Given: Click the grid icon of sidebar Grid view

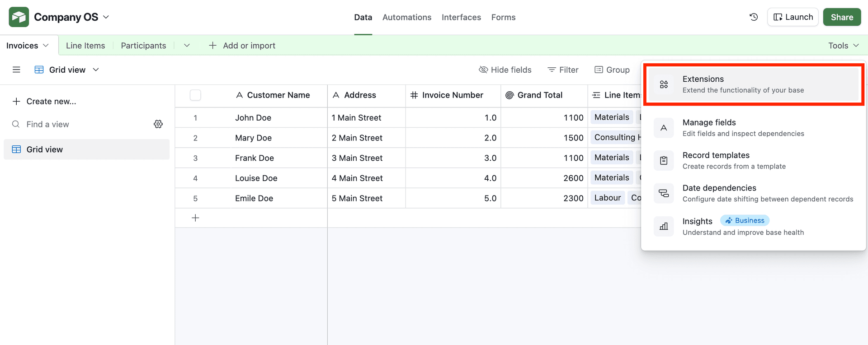Looking at the screenshot, I should tap(16, 149).
